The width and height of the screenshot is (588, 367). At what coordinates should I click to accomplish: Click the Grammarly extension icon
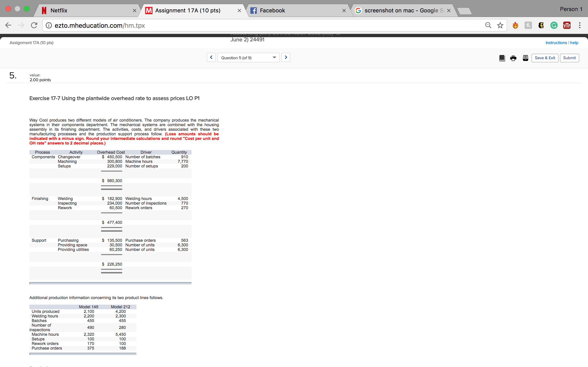click(x=554, y=25)
